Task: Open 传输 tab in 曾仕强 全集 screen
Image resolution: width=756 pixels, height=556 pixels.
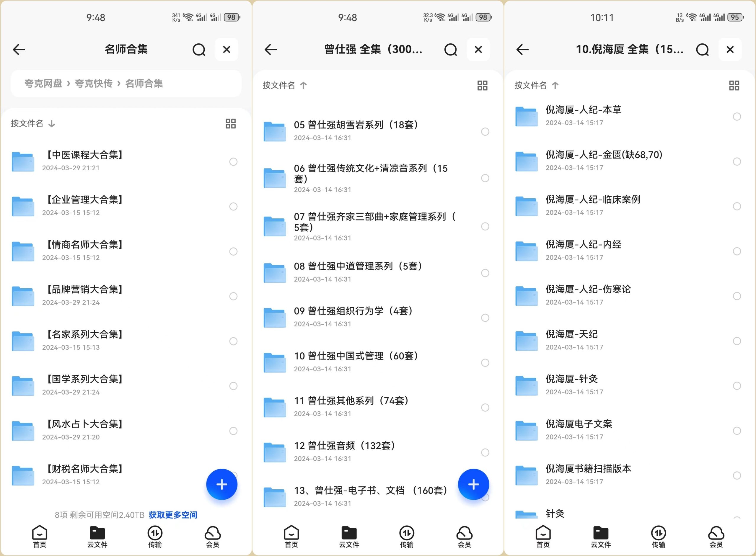Action: 407,537
